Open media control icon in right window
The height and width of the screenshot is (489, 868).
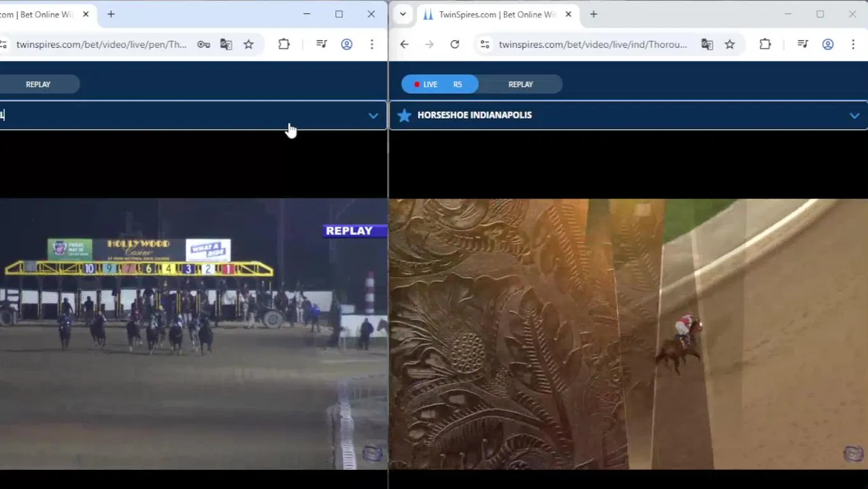(x=803, y=44)
